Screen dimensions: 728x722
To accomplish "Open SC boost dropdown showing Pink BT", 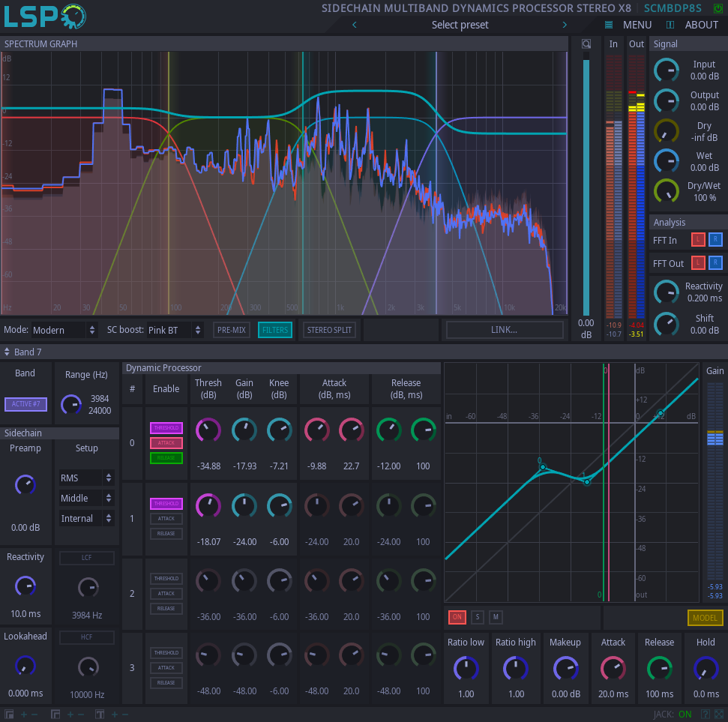I will 175,330.
